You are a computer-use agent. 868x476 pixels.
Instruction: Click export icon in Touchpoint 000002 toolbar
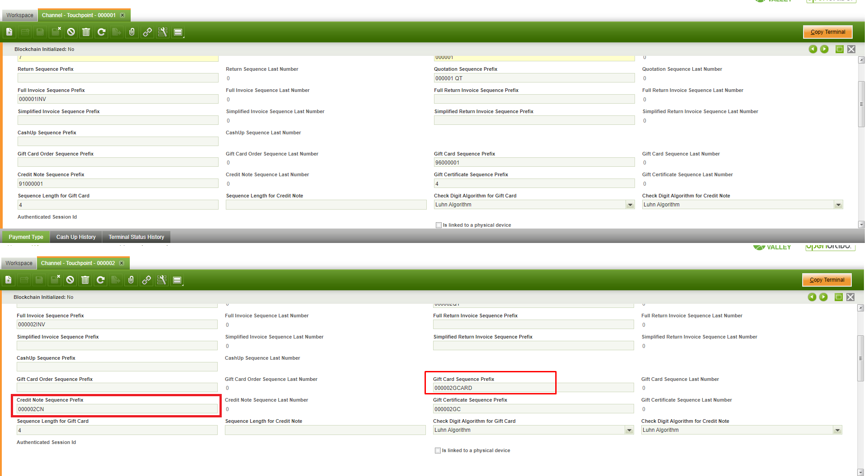116,280
